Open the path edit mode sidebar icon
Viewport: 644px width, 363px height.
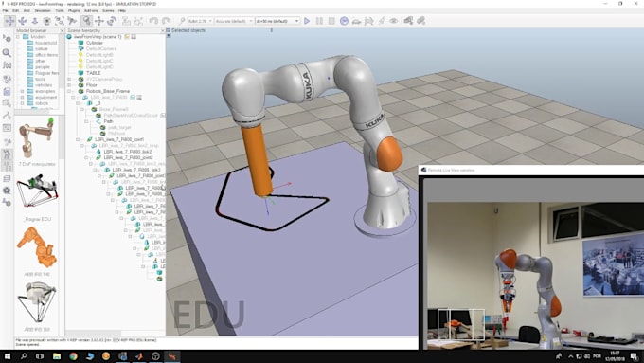7,116
